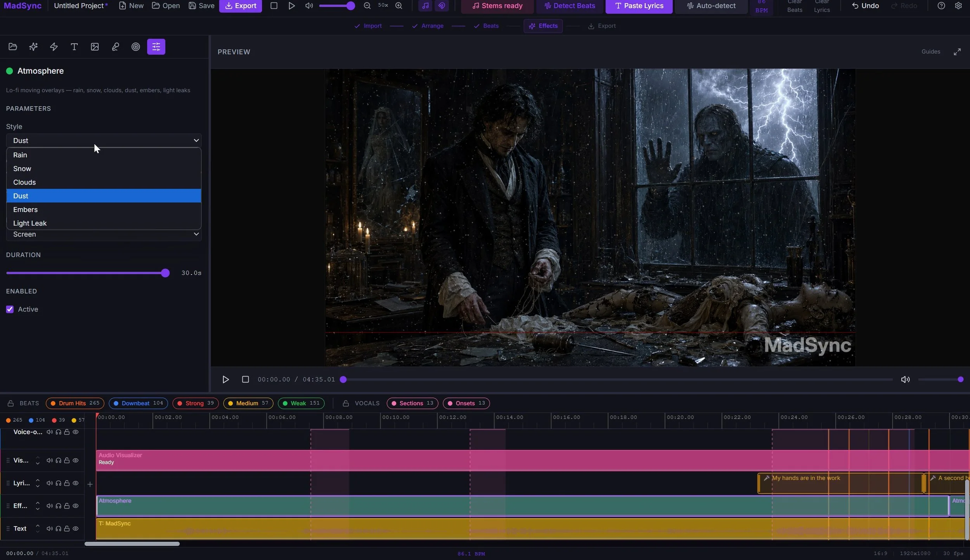Hide the Voice-o... track eye icon
Viewport: 970px width, 560px height.
(x=76, y=432)
